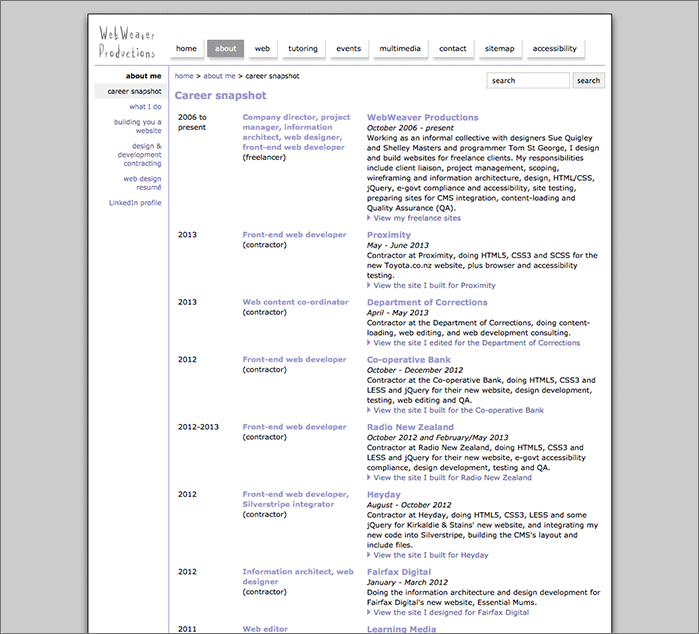Open the accessibility tab

point(555,49)
